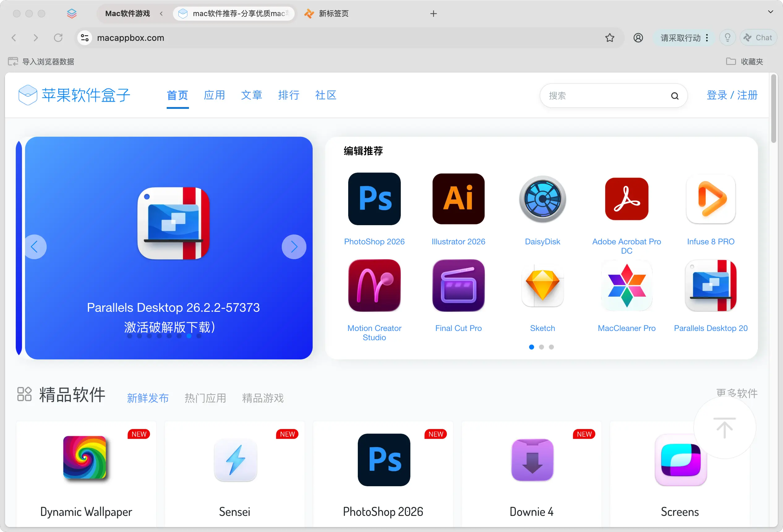The width and height of the screenshot is (783, 532).
Task: Switch to the second page of 编辑推荐
Action: (x=541, y=347)
